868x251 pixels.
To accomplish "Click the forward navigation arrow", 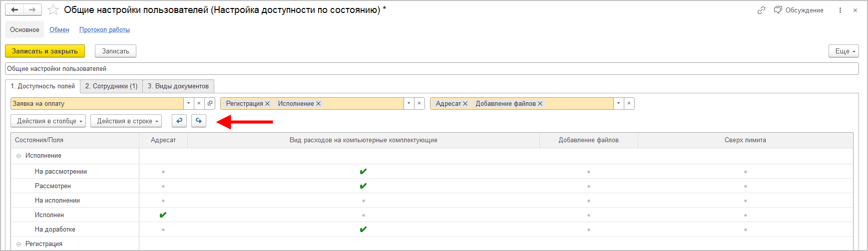I will pyautogui.click(x=32, y=10).
